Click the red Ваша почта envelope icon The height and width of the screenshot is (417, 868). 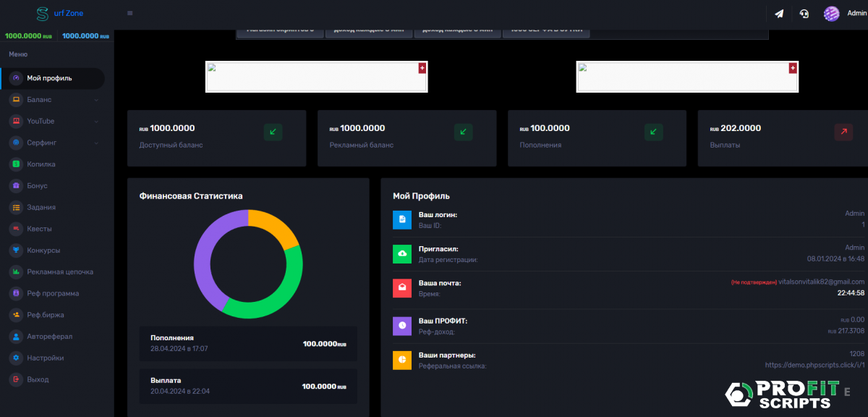401,287
